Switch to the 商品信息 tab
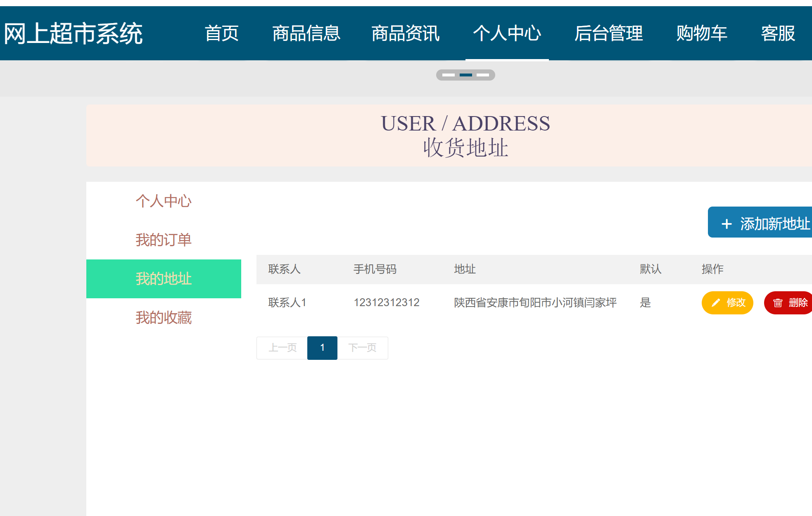This screenshot has height=516, width=812. 306,34
